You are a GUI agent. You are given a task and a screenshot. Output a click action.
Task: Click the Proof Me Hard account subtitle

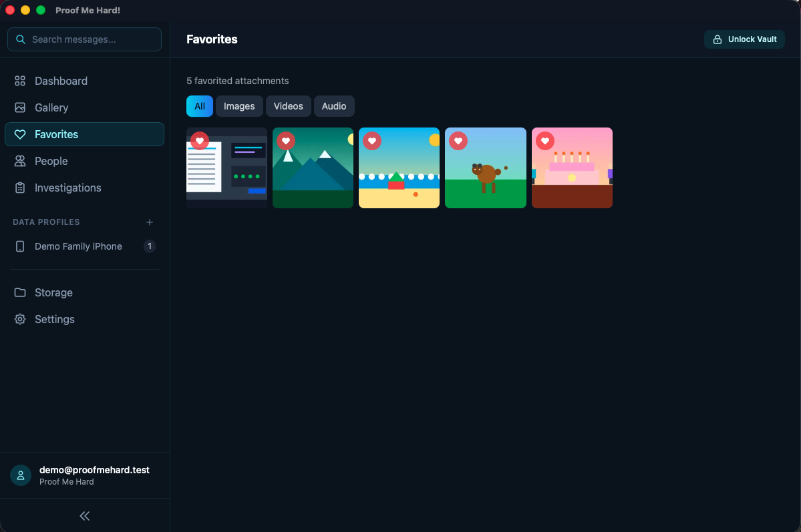(66, 481)
